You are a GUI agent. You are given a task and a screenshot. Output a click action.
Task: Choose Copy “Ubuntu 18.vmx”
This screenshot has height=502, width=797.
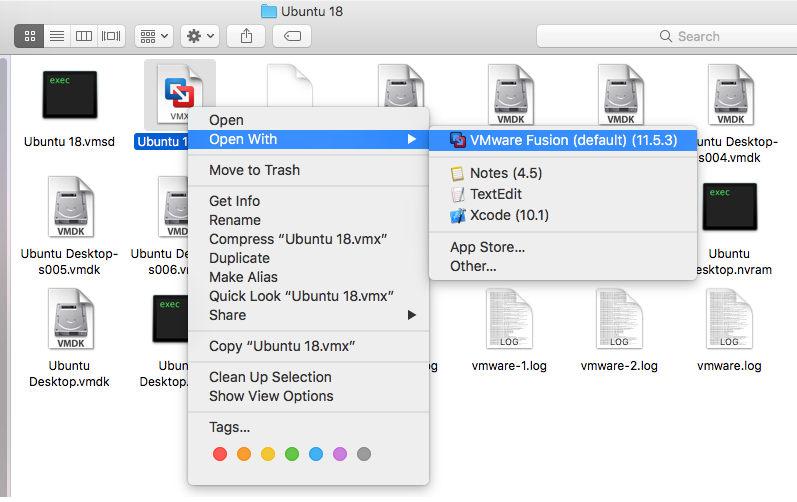click(x=308, y=346)
